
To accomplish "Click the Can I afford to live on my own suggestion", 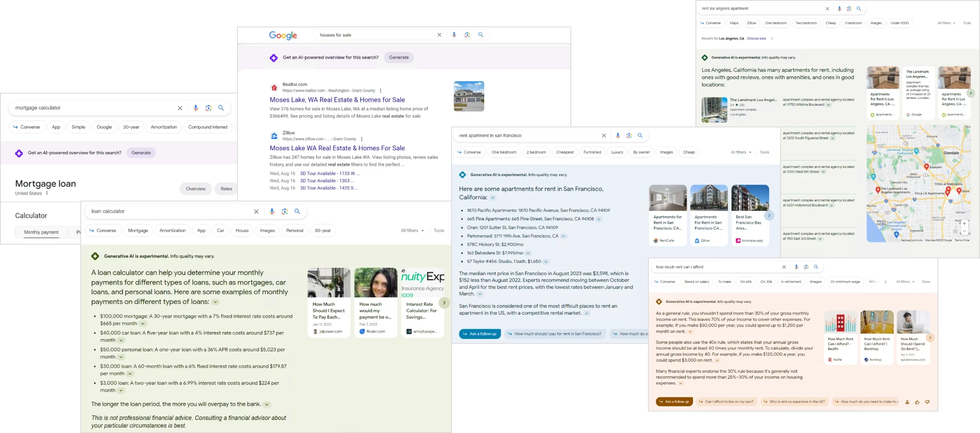I will [726, 402].
